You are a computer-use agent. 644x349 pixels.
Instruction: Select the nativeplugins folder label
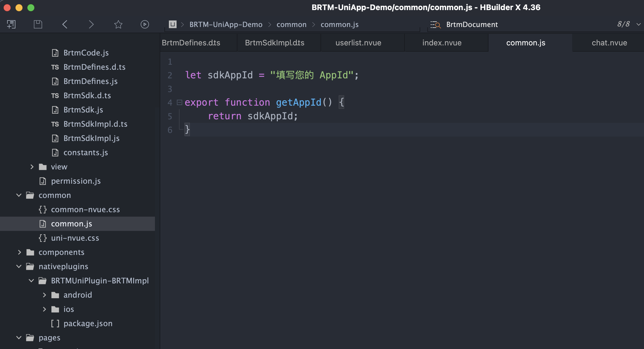63,266
